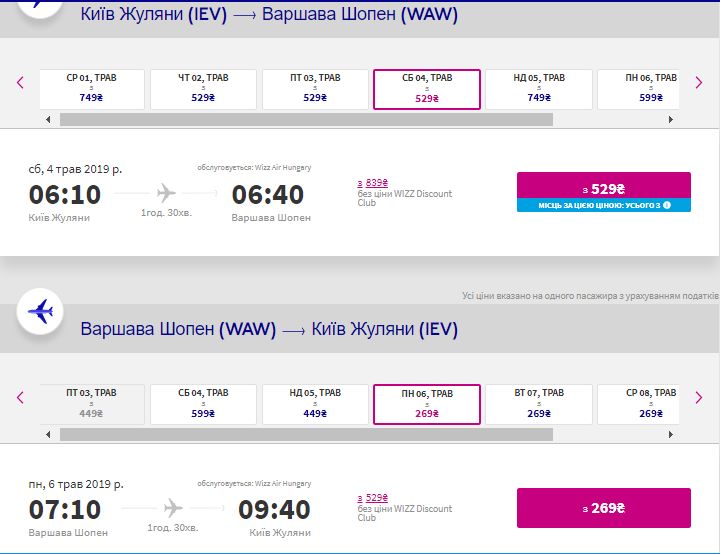Image resolution: width=720 pixels, height=554 pixels.
Task: Click the blue plane logo beside the Варшава–Київ header
Action: 40,312
